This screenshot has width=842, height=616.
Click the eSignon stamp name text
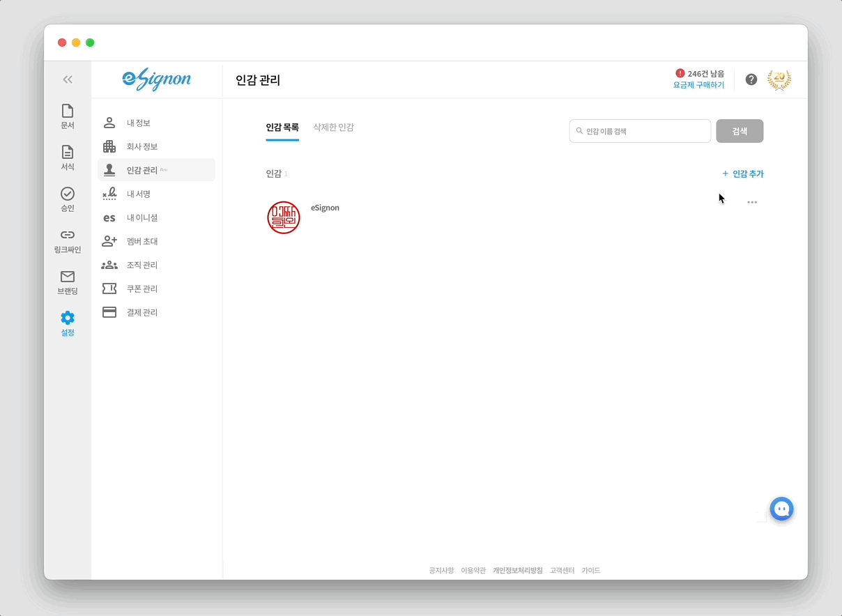[x=325, y=208]
